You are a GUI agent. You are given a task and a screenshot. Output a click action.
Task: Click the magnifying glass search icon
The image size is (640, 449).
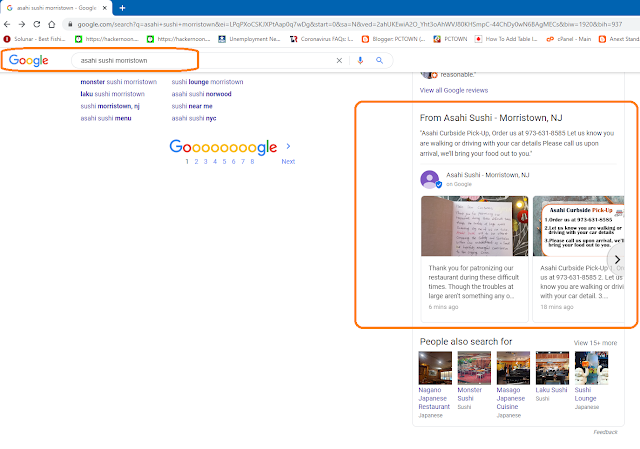click(380, 60)
